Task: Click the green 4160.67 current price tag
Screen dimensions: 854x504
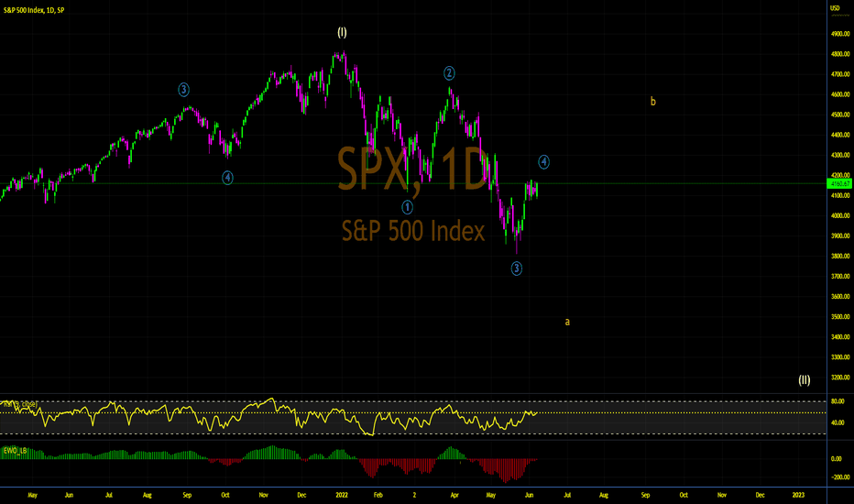Action: pyautogui.click(x=839, y=183)
